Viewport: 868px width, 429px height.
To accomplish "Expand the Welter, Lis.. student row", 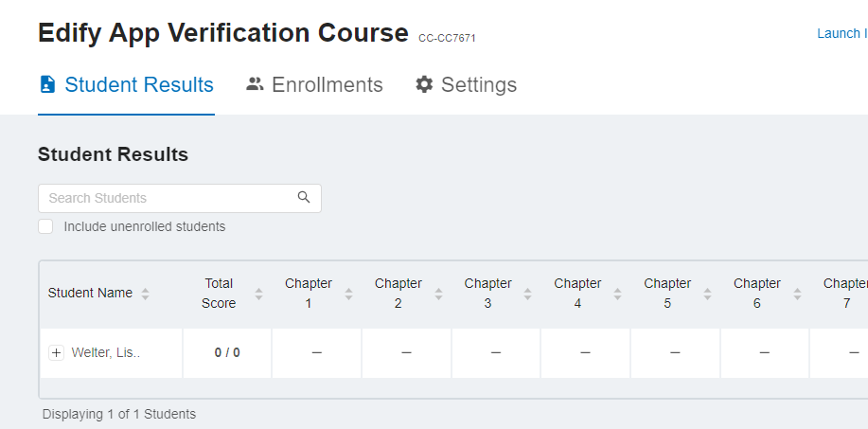I will [x=56, y=353].
